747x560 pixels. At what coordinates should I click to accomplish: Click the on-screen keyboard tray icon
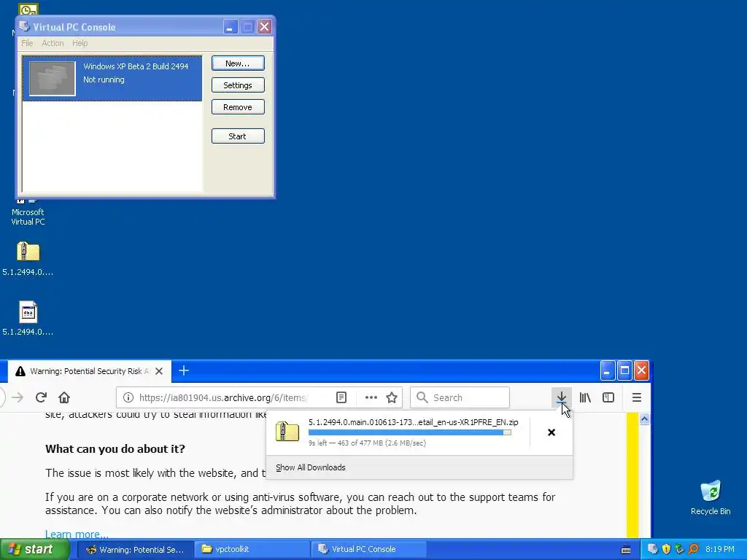tap(626, 550)
